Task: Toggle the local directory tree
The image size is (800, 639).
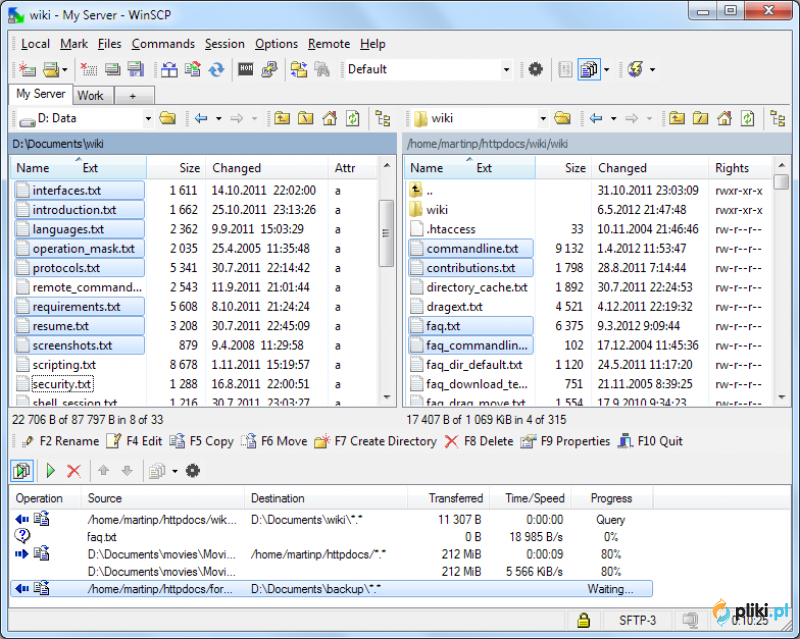Action: click(383, 118)
